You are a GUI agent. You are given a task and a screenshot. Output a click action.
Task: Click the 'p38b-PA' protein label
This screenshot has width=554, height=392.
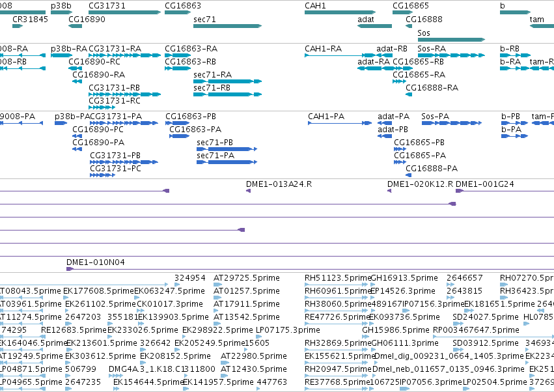pyautogui.click(x=72, y=117)
